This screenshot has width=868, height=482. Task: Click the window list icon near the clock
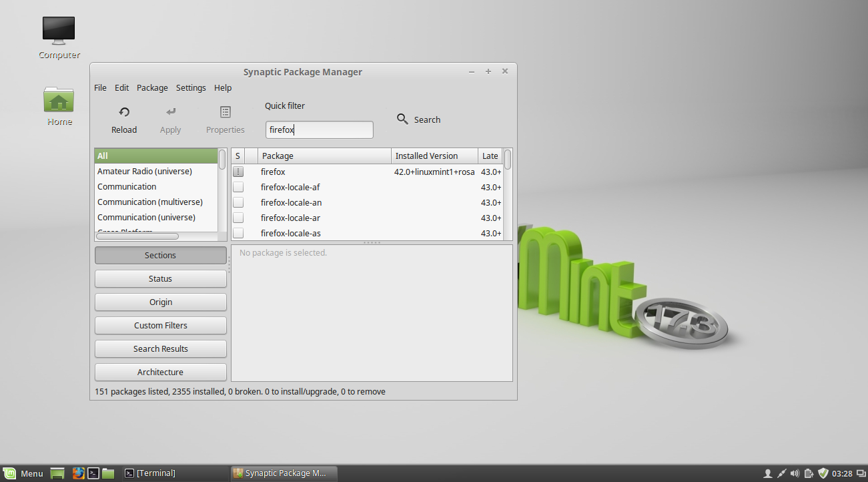coord(861,473)
